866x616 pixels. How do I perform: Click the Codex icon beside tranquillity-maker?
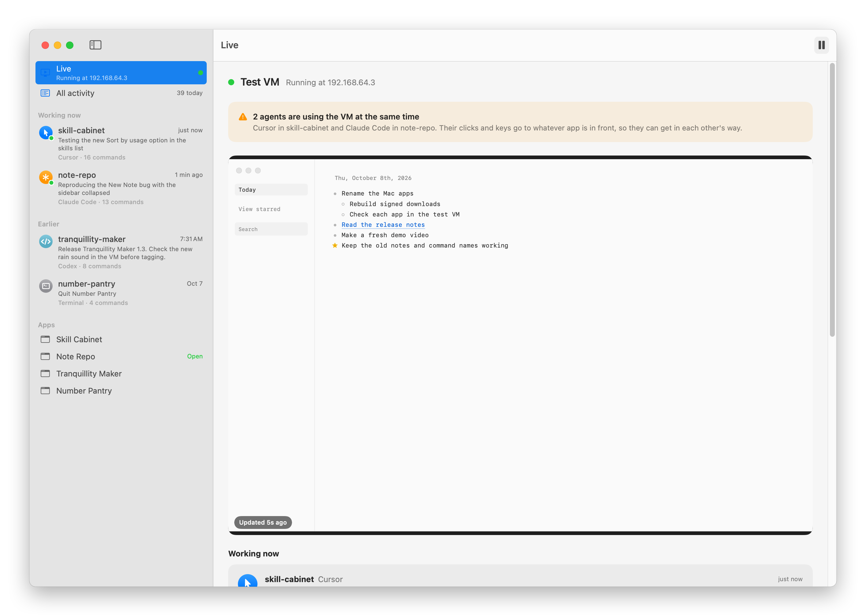46,242
